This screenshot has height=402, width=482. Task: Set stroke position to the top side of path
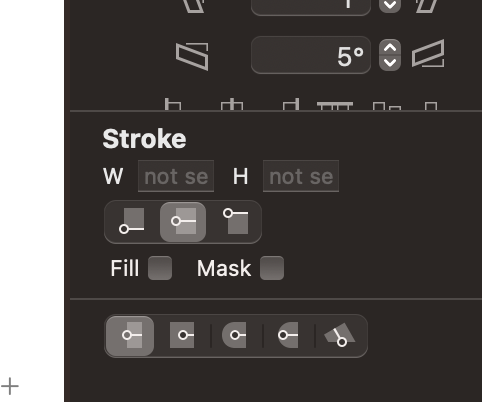(x=236, y=222)
